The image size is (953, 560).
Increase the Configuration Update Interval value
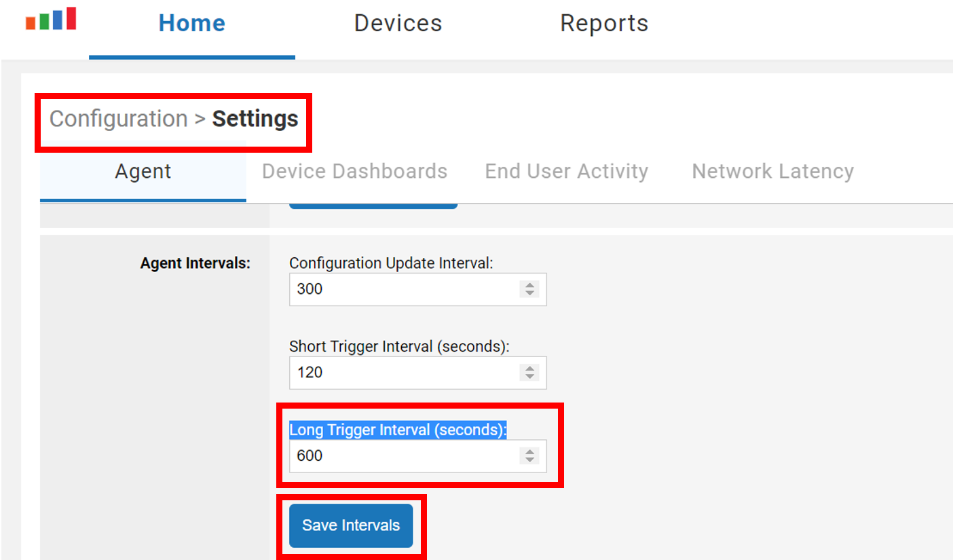click(529, 284)
